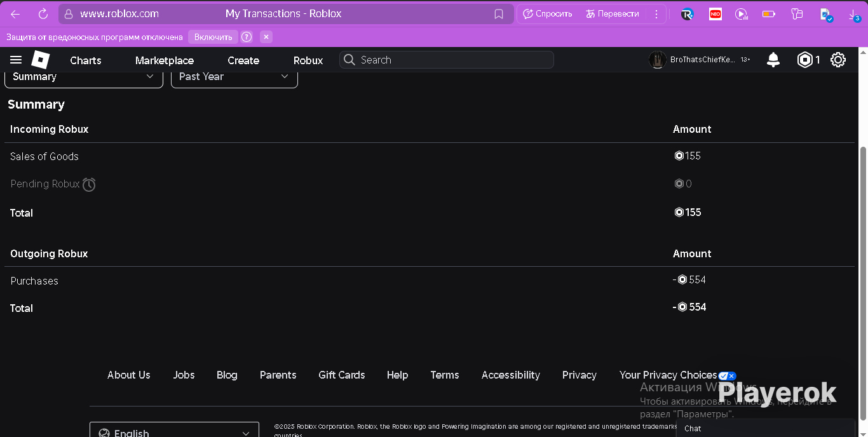Open the three-dot menu next to Перевести

coord(656,14)
